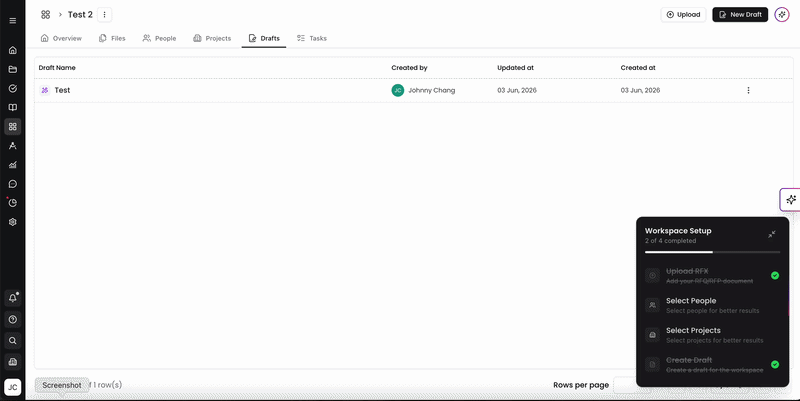
Task: Click the Created at column header
Action: [638, 68]
